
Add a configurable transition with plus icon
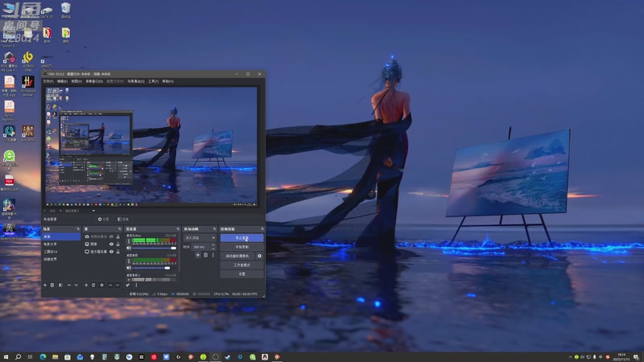click(198, 255)
